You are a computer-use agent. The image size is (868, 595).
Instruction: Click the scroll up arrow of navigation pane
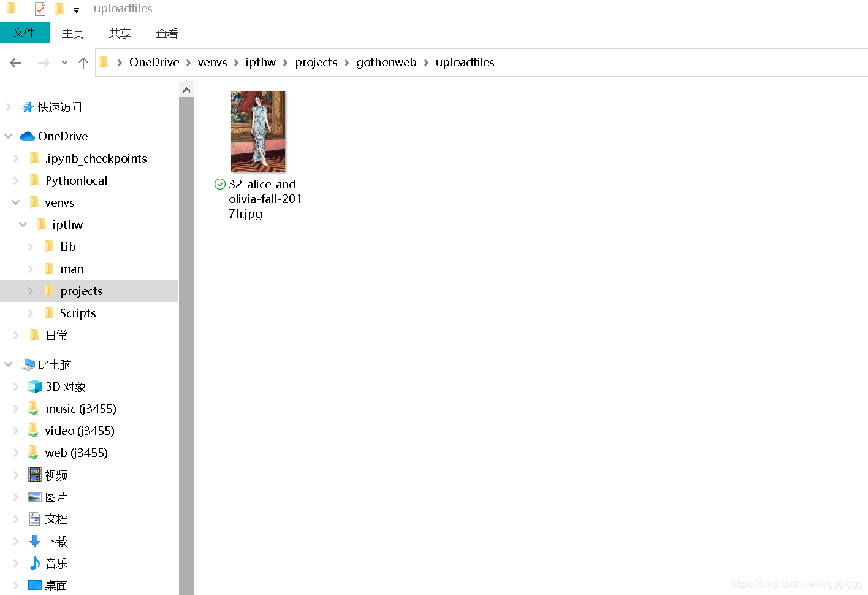186,90
